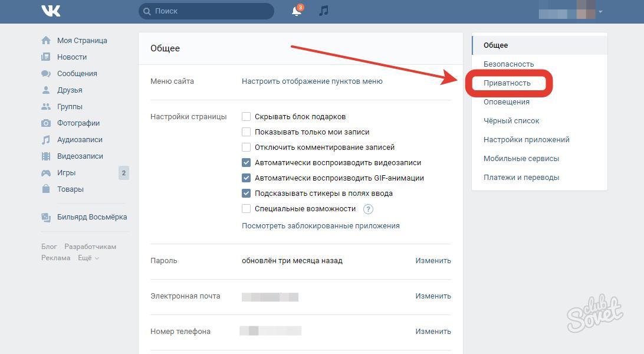This screenshot has width=644, height=354.
Task: Click the Фотографии camera icon
Action: pyautogui.click(x=46, y=123)
